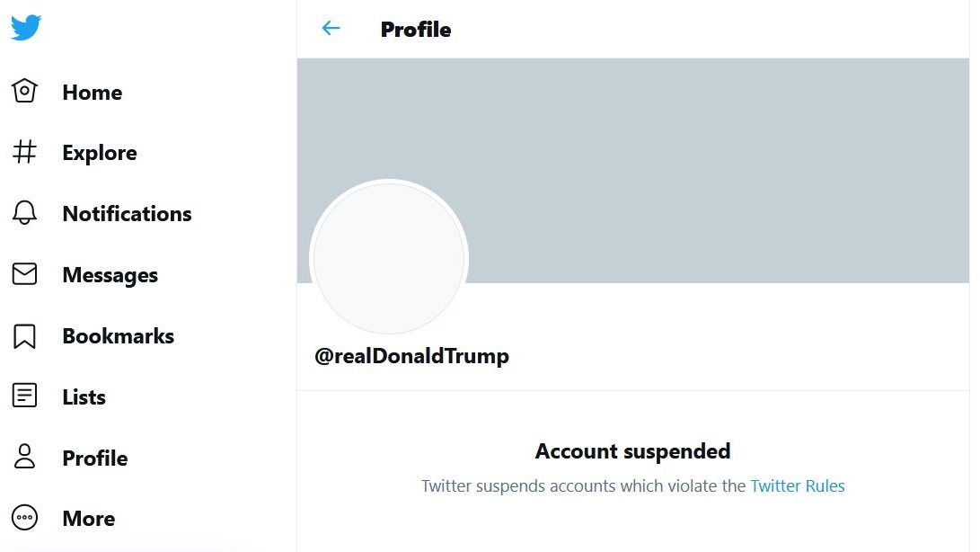Click the Lists document icon
980x552 pixels.
click(25, 396)
